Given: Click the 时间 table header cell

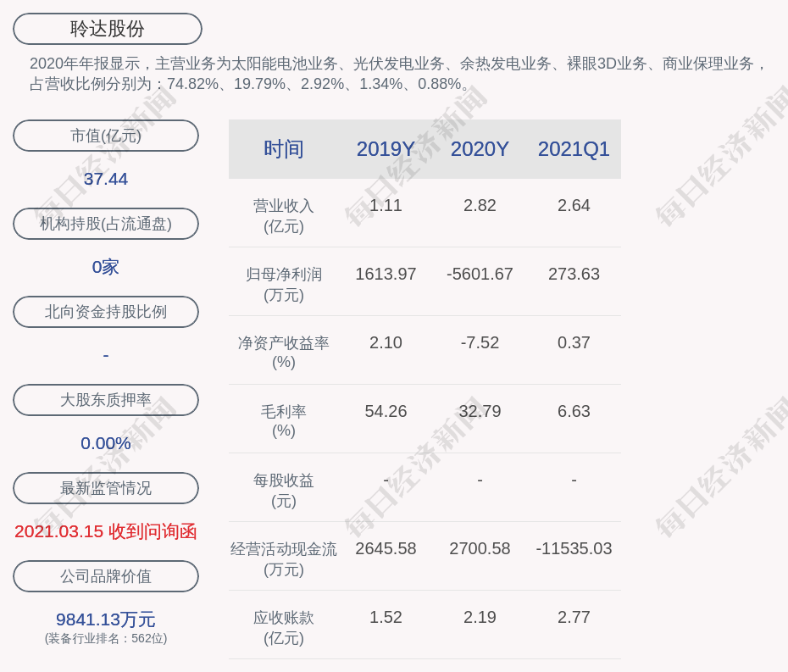Looking at the screenshot, I should pyautogui.click(x=284, y=149).
